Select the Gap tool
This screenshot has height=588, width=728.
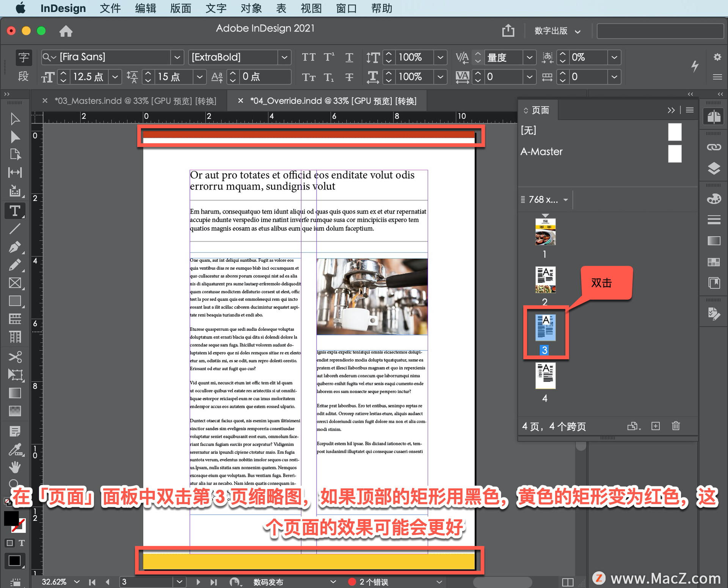(15, 173)
